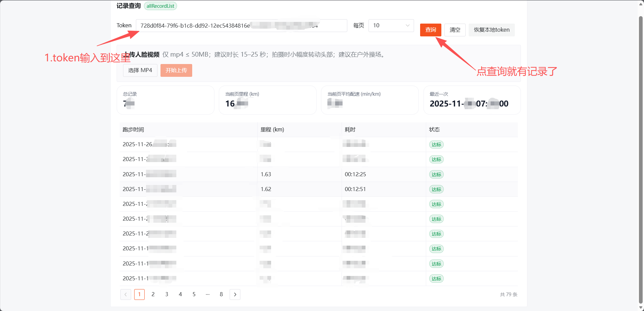Click the orange 查询 query button
Image resolution: width=644 pixels, height=311 pixels.
coord(430,30)
